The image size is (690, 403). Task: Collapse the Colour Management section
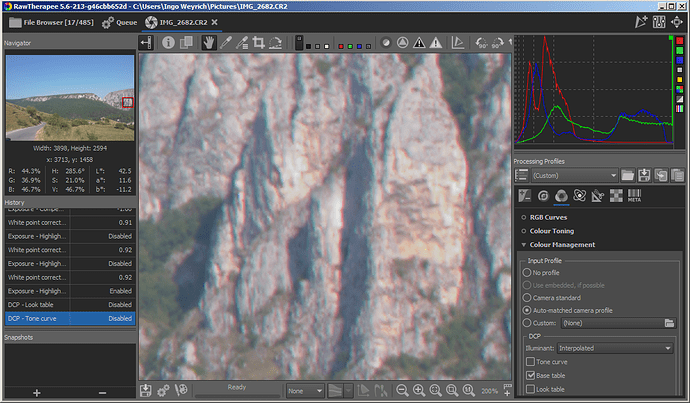(562, 244)
